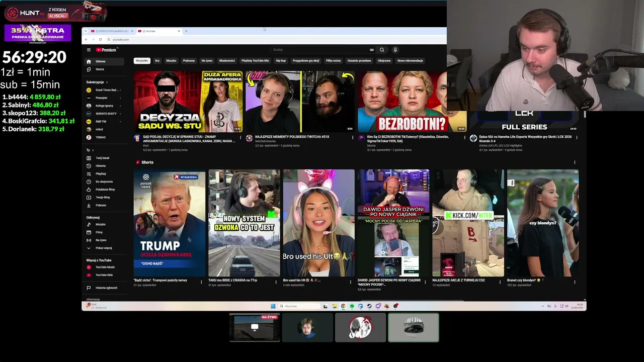Open the Brunet czy blondyn short
Viewport: 644px width, 362px height.
point(542,223)
